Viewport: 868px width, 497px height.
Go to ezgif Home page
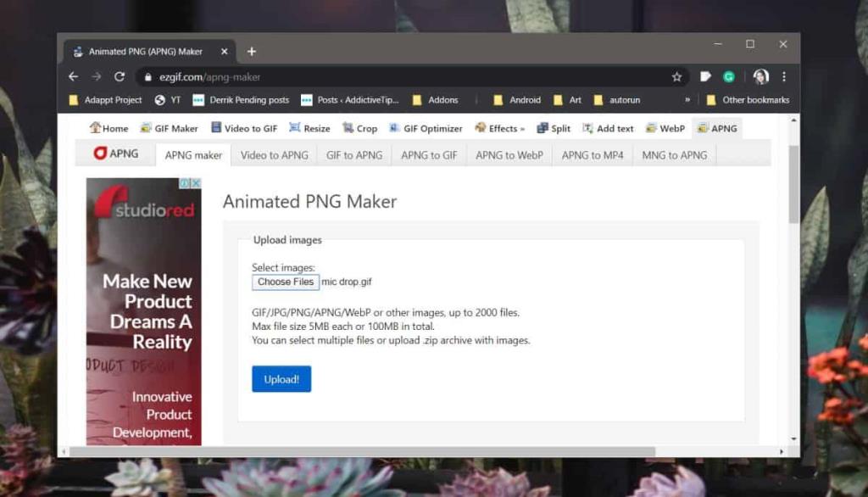[x=109, y=128]
